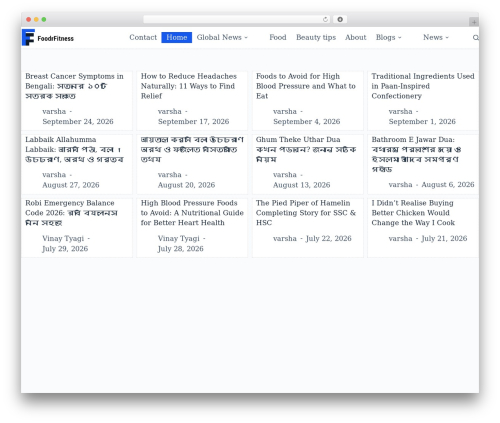Click the round icon beside the address bar
500x423 pixels.
(x=340, y=20)
